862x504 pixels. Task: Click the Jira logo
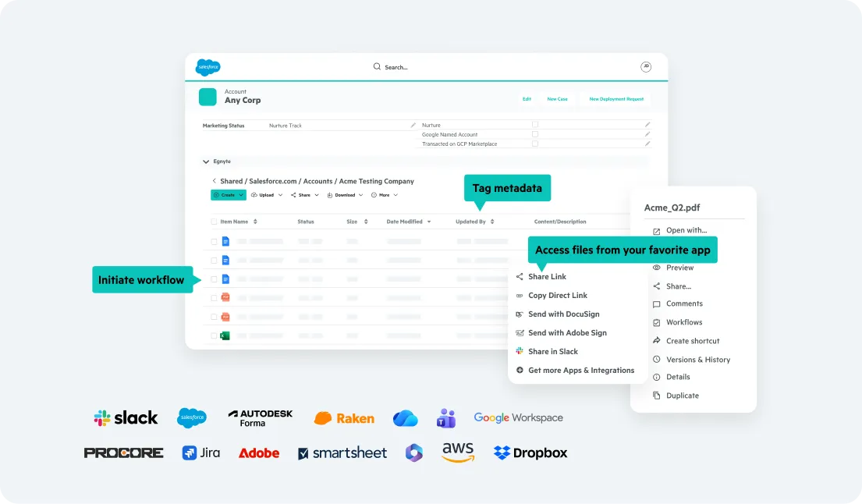201,453
